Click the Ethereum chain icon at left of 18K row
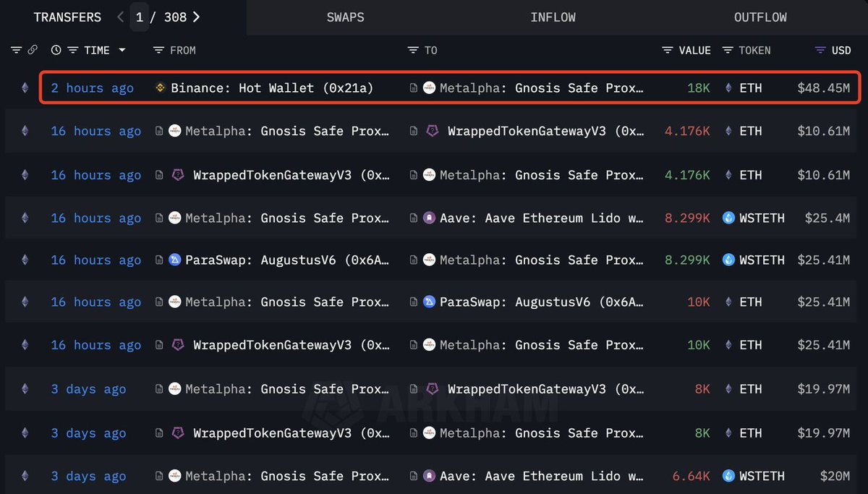This screenshot has width=868, height=494. [25, 88]
